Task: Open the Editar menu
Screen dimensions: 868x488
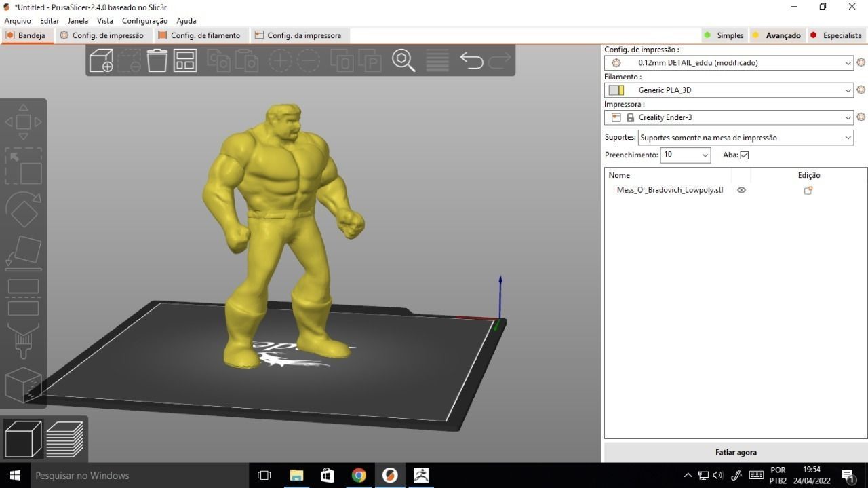Action: [x=50, y=21]
